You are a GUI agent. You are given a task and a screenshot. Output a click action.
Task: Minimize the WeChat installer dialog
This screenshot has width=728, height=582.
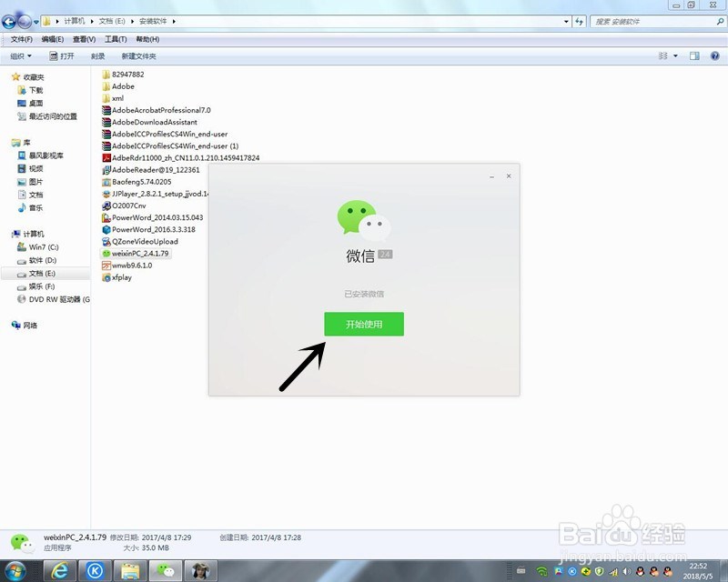pyautogui.click(x=491, y=176)
